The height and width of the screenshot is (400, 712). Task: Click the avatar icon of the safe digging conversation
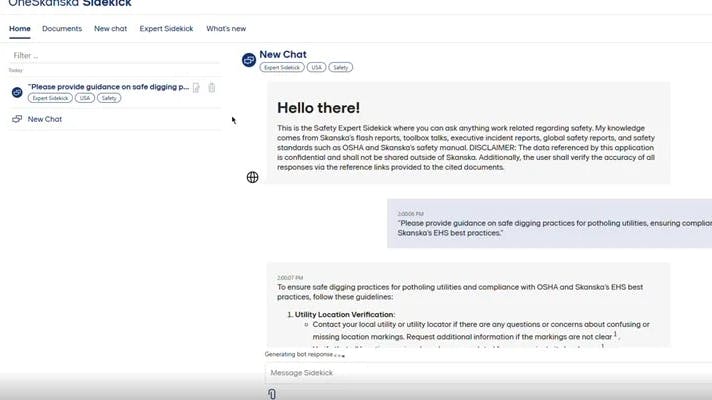click(x=17, y=92)
